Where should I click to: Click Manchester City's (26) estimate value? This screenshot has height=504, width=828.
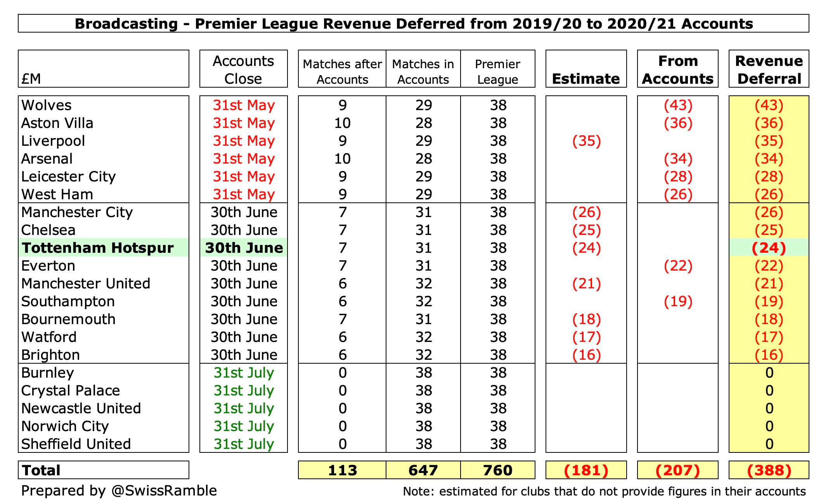(585, 212)
